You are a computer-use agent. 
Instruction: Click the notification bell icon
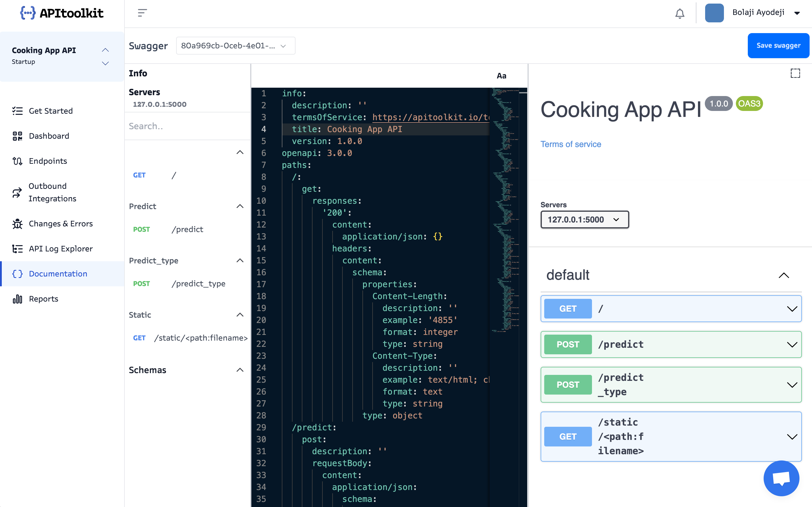(679, 13)
